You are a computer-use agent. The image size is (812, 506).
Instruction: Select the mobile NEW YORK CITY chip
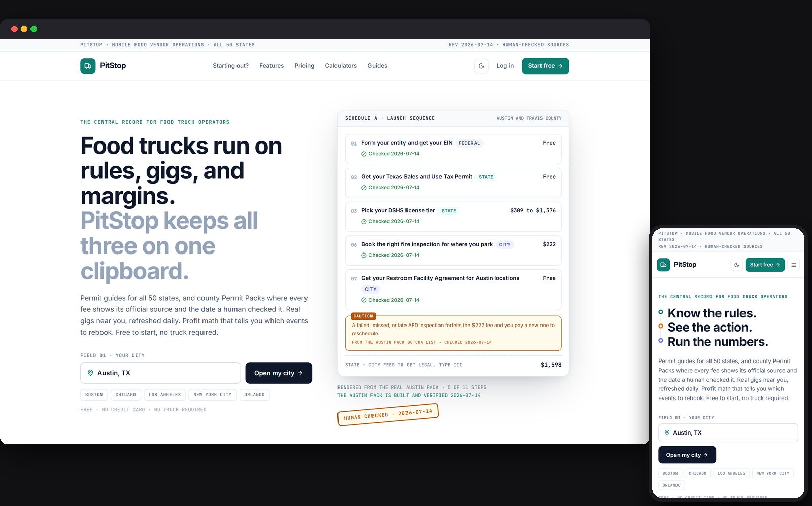click(772, 473)
